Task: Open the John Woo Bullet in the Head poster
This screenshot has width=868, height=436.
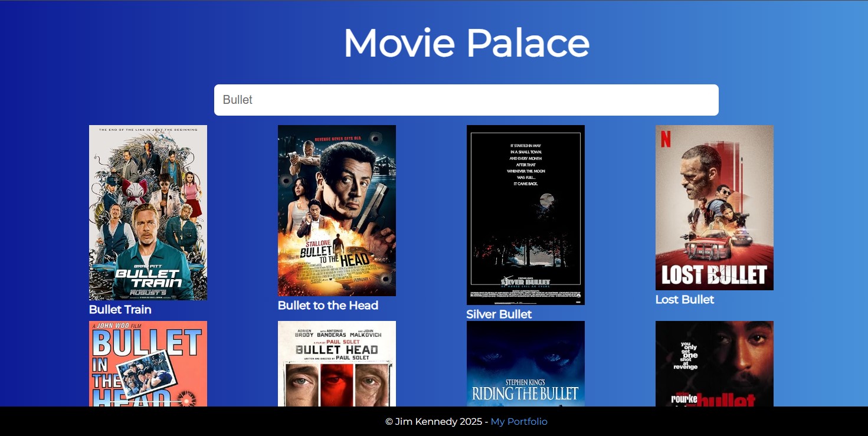Action: point(148,363)
